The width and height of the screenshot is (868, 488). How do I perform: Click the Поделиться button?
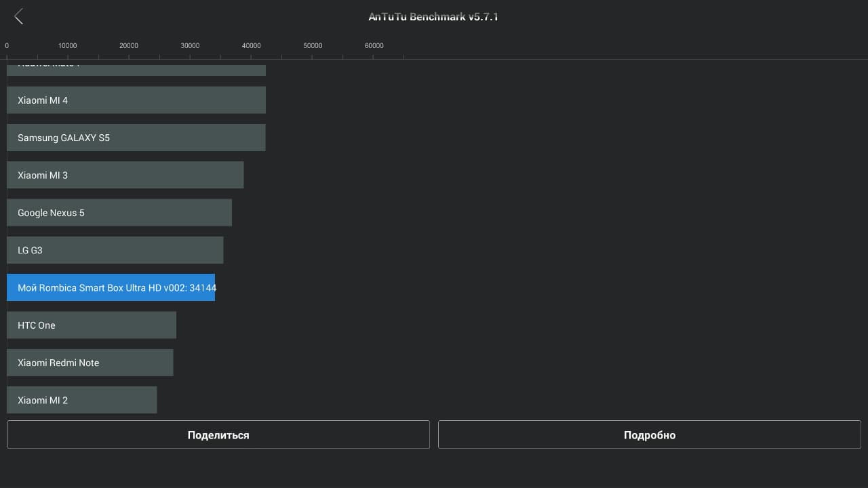pos(218,435)
